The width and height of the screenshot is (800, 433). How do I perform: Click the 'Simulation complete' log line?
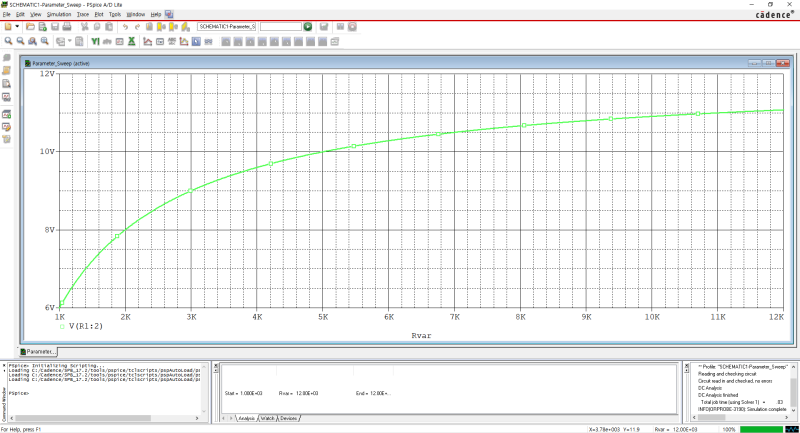(742, 409)
